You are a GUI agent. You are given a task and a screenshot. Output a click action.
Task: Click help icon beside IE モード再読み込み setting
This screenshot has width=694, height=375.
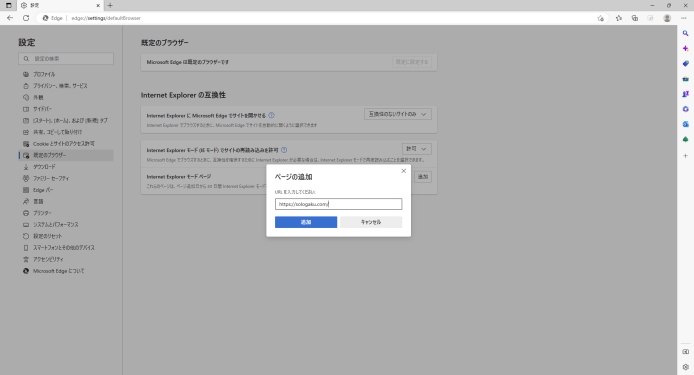click(x=284, y=150)
